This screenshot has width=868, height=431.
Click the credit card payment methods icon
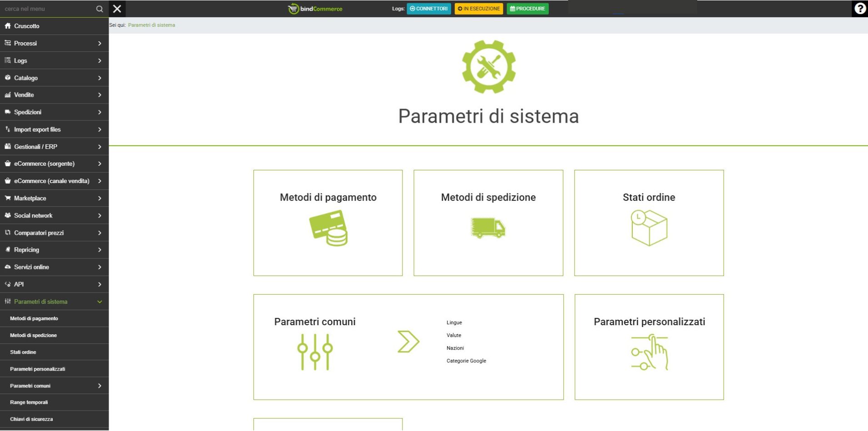tap(328, 228)
